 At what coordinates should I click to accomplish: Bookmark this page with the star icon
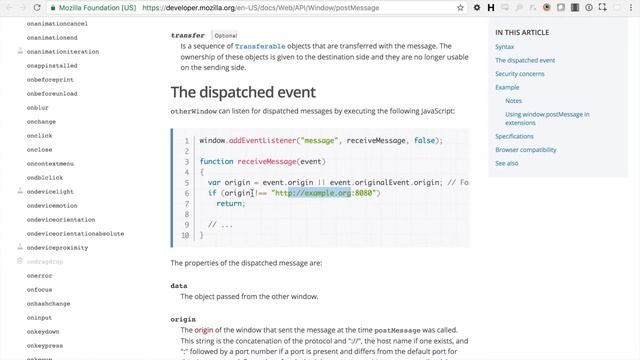(460, 8)
